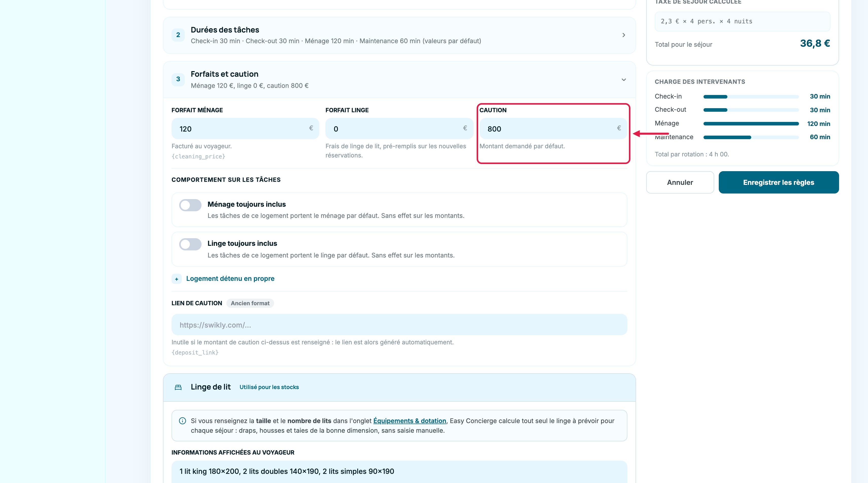This screenshot has height=483, width=868.
Task: Click the Ménage workload bar
Action: tap(751, 124)
